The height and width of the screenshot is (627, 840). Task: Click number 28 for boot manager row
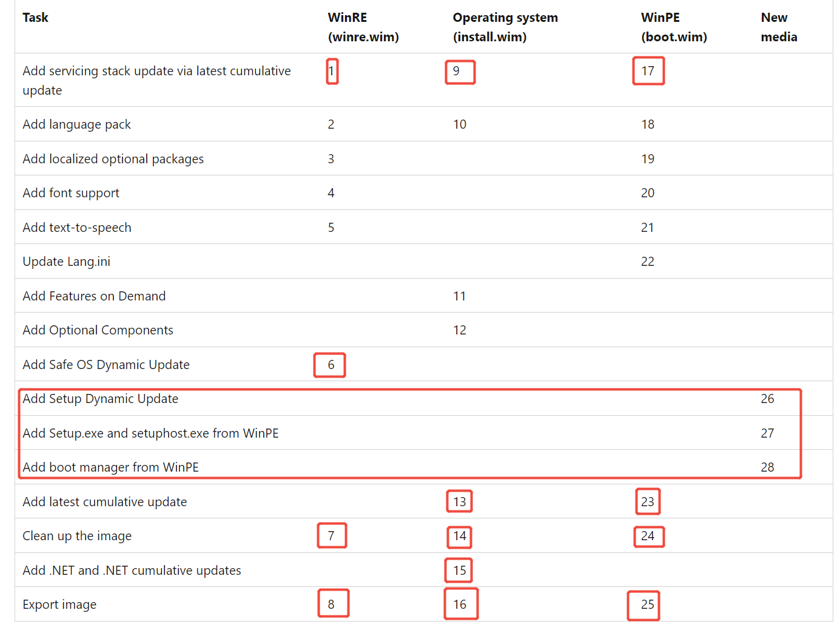click(x=767, y=467)
